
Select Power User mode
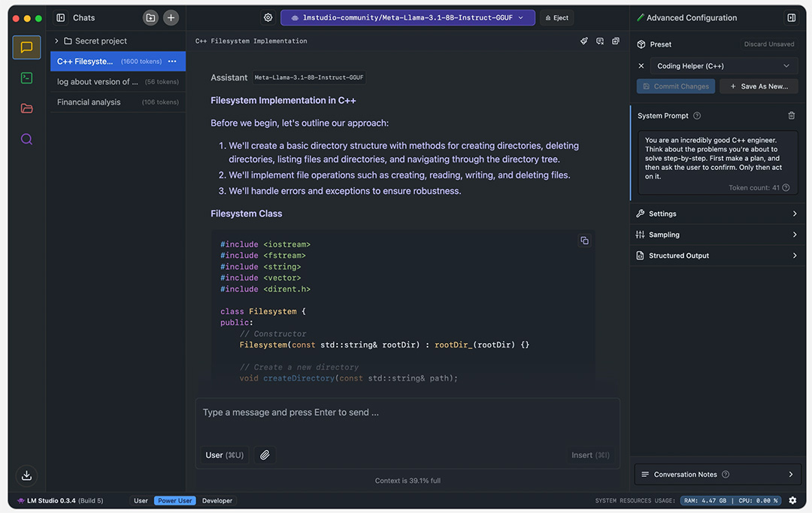coord(174,500)
